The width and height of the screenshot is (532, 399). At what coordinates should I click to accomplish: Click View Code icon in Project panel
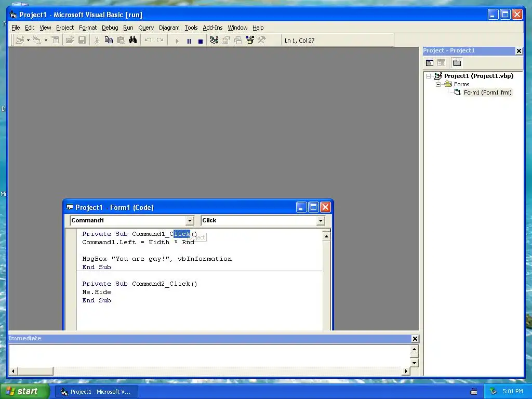[x=430, y=63]
